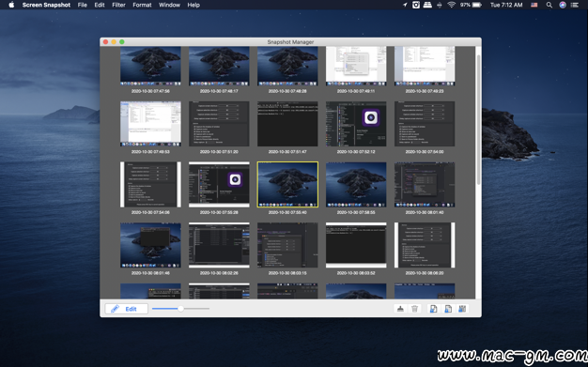Click the timestamp label 2020-10-30 08:02:26
The height and width of the screenshot is (367, 588).
click(x=219, y=273)
